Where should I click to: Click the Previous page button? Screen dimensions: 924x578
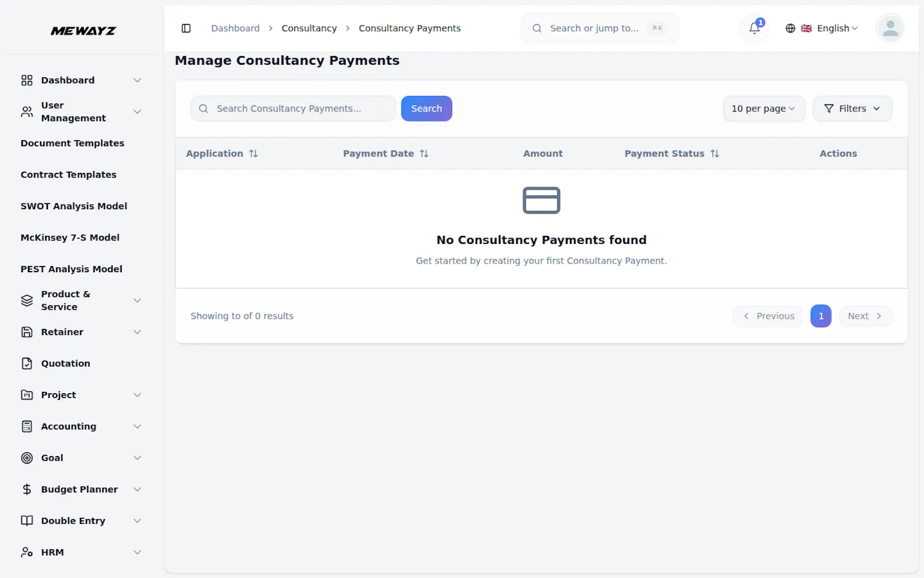768,316
